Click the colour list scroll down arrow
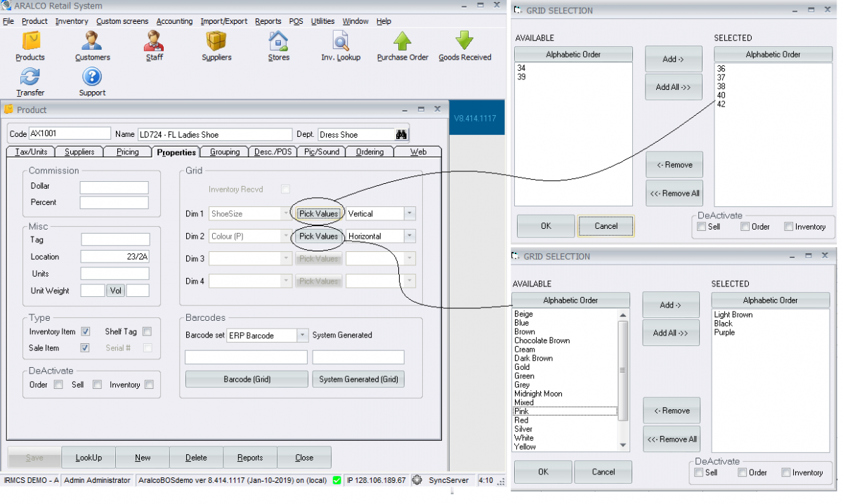 pyautogui.click(x=623, y=445)
